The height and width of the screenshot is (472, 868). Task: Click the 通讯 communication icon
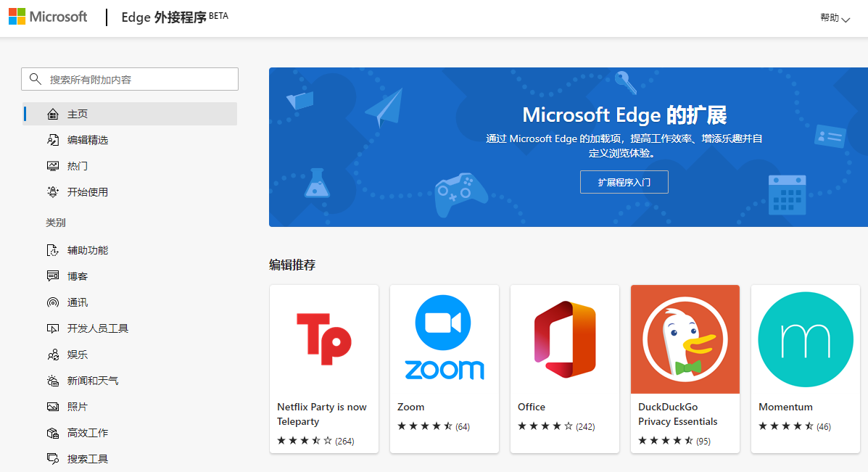53,302
